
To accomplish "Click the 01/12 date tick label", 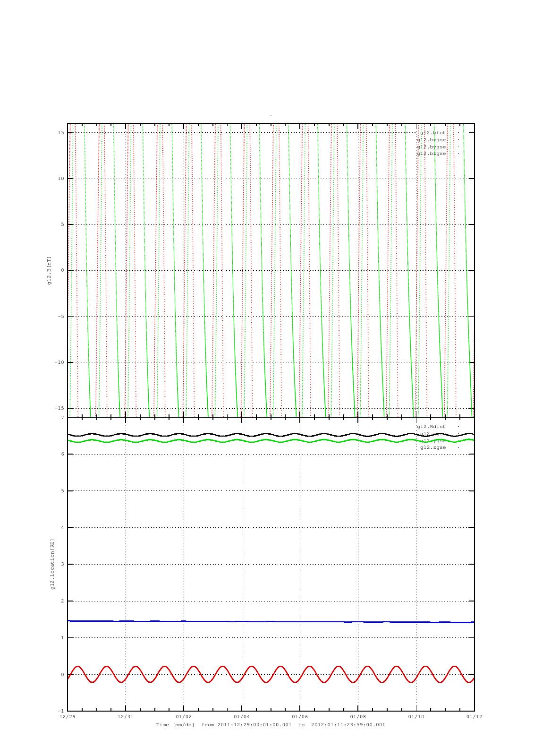I will [x=474, y=717].
